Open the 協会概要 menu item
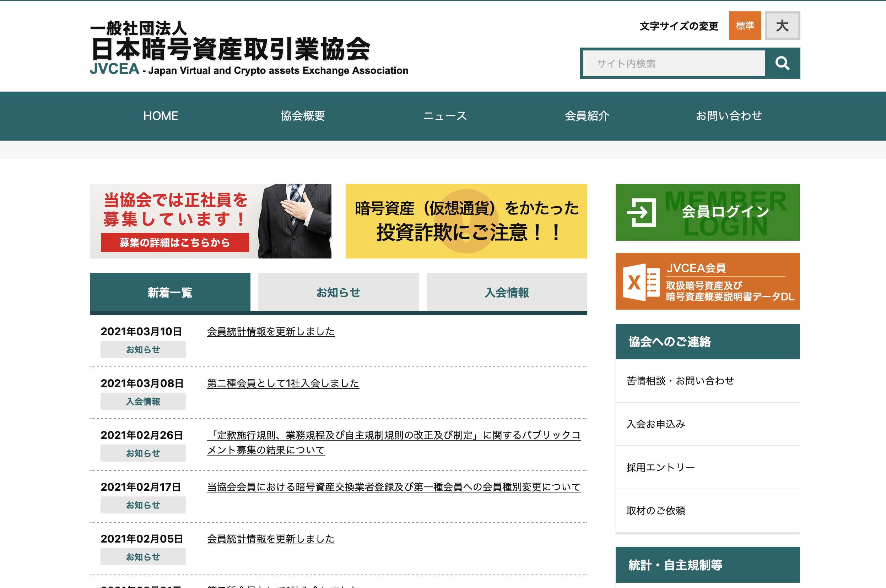This screenshot has width=886, height=588. (303, 116)
